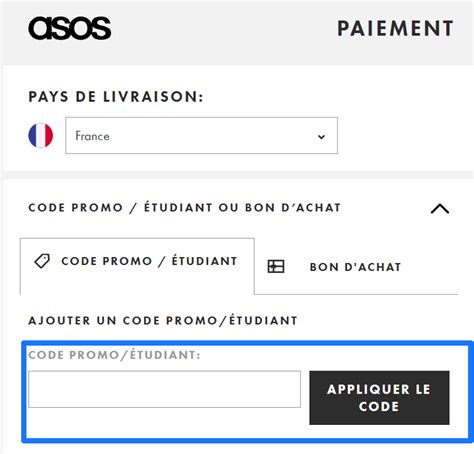Open the delivery country select box

click(x=201, y=135)
